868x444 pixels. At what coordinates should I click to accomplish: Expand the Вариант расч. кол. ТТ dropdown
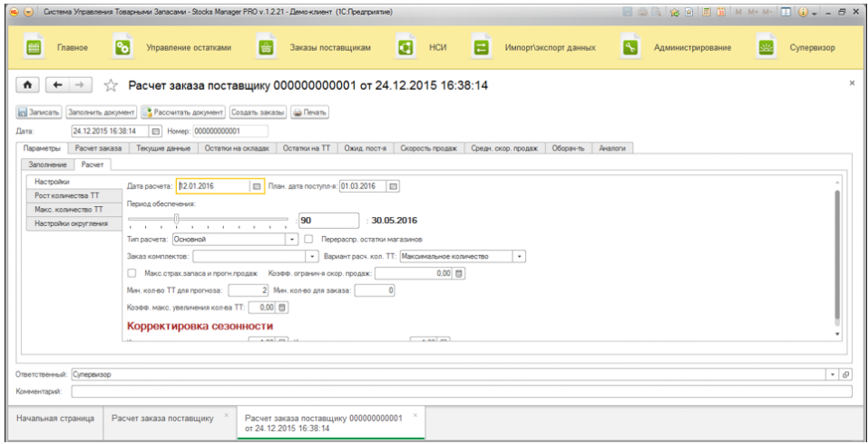[x=520, y=257]
